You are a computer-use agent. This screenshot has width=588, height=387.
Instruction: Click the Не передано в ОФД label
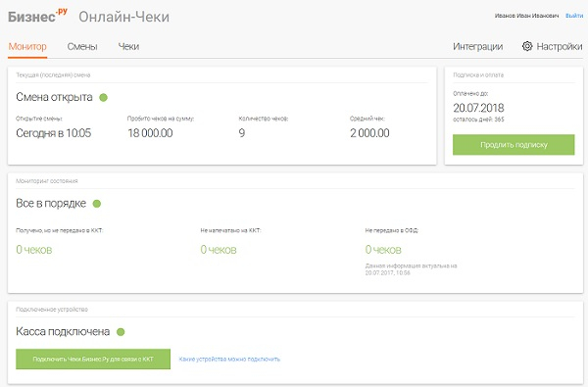(x=391, y=230)
